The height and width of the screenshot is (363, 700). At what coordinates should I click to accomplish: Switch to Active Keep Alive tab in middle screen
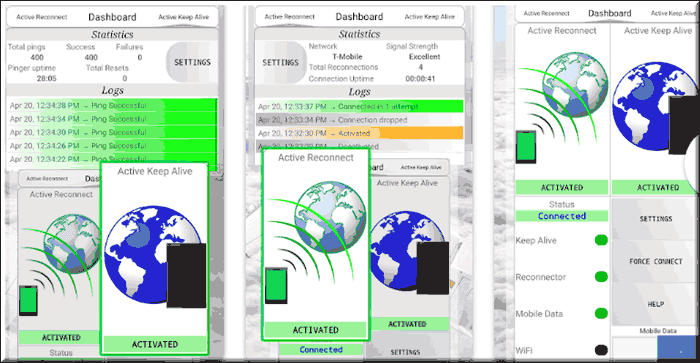tap(429, 17)
